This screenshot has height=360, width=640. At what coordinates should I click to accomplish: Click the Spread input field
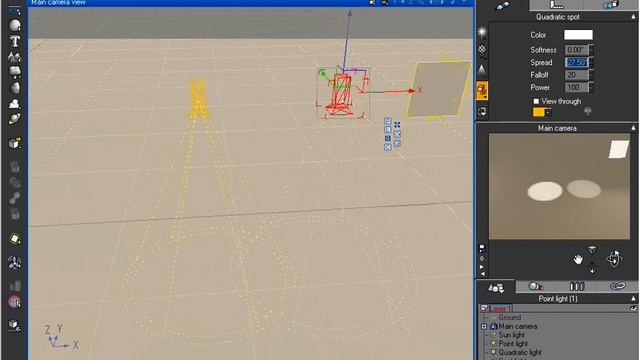click(577, 62)
